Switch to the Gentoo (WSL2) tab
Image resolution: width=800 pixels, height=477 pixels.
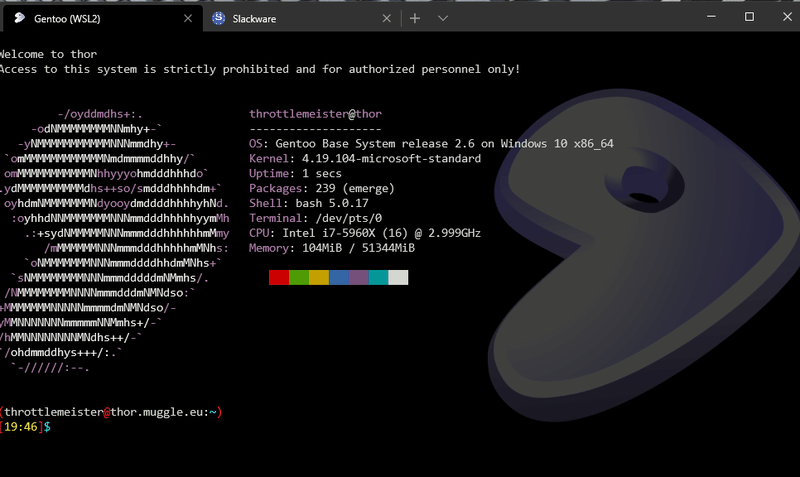pyautogui.click(x=102, y=18)
